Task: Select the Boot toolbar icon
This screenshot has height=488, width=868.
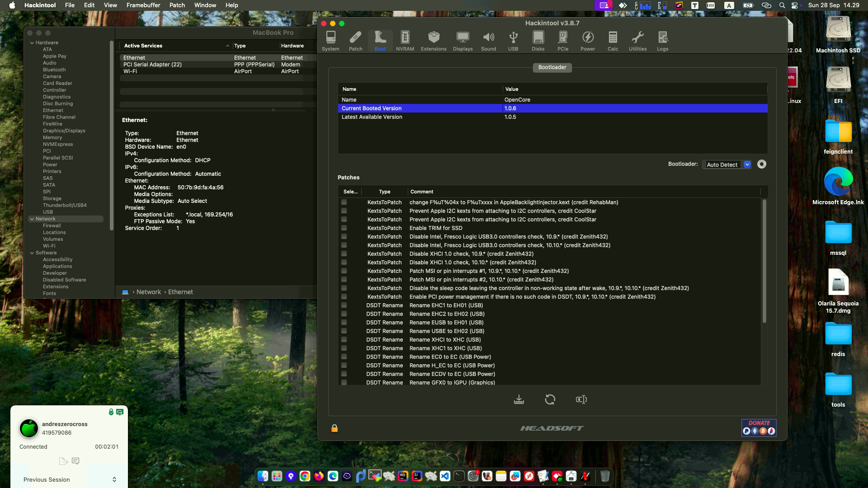Action: click(x=380, y=41)
